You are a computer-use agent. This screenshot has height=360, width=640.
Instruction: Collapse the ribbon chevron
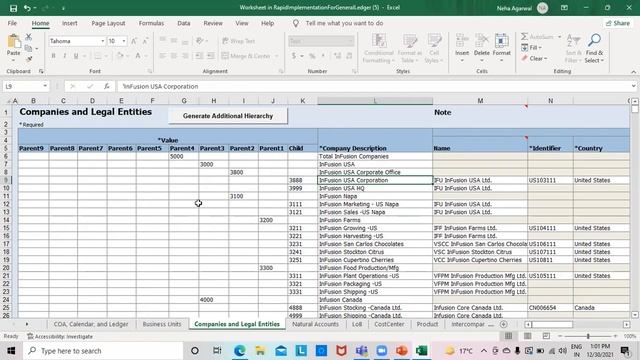633,71
